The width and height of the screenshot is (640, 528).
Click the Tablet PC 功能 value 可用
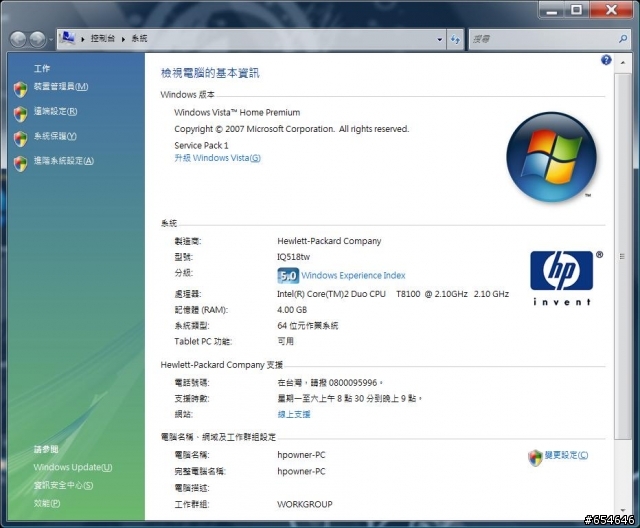click(285, 341)
